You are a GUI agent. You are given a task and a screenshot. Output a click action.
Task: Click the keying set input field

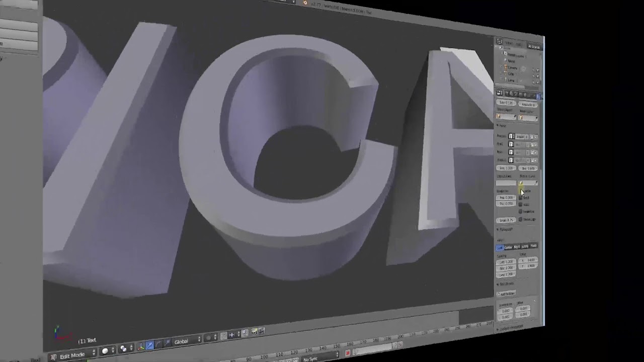[375, 348]
